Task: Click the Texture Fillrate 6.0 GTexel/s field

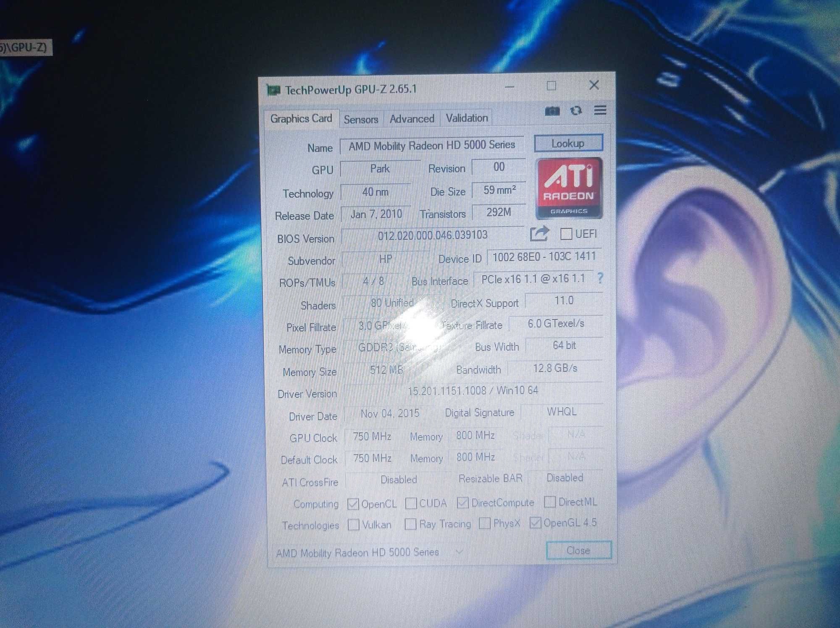Action: point(556,324)
